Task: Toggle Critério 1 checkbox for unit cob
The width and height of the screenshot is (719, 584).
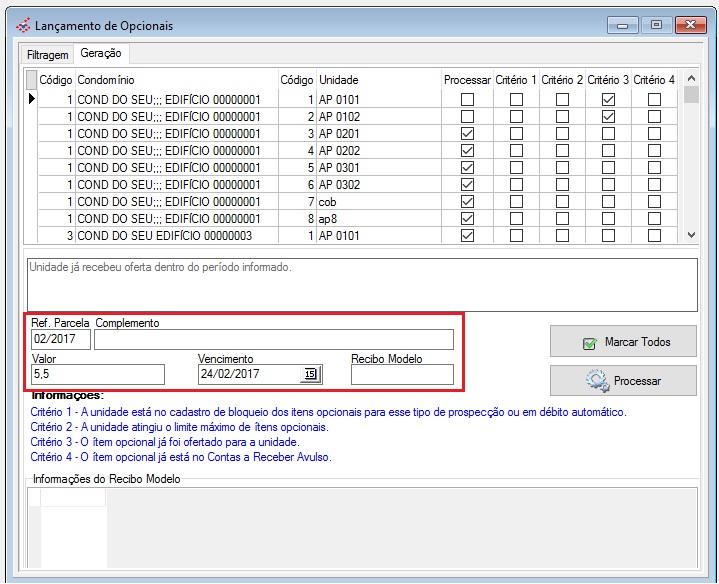Action: click(516, 202)
